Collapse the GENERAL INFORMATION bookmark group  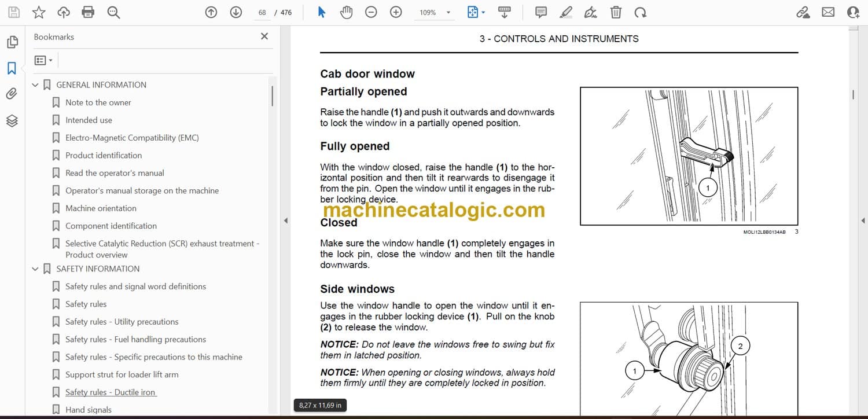(x=35, y=85)
